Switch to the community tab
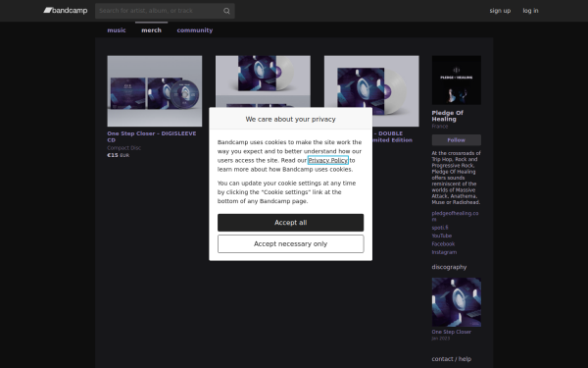This screenshot has width=588, height=368. (195, 30)
